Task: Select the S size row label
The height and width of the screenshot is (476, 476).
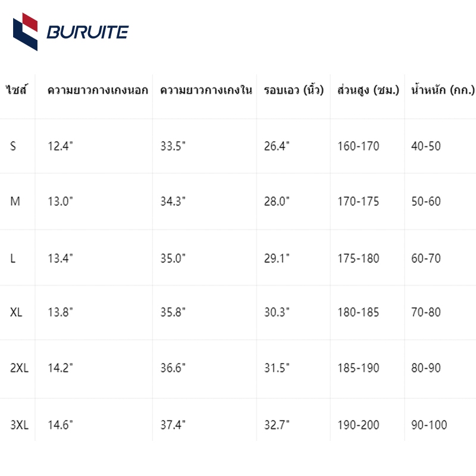Action: tap(13, 146)
